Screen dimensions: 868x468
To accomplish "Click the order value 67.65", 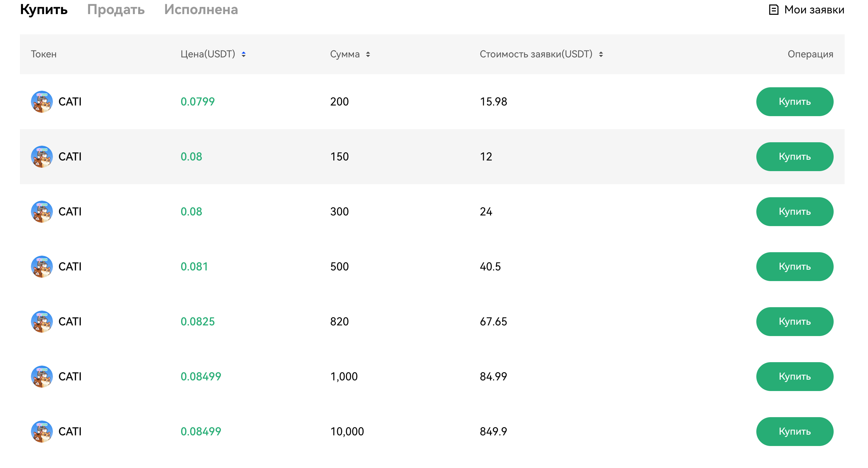I will point(493,322).
